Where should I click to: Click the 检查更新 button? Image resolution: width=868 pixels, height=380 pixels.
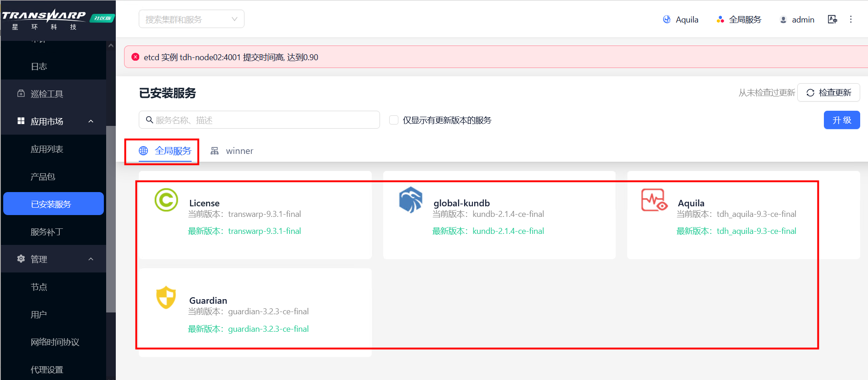pyautogui.click(x=828, y=92)
